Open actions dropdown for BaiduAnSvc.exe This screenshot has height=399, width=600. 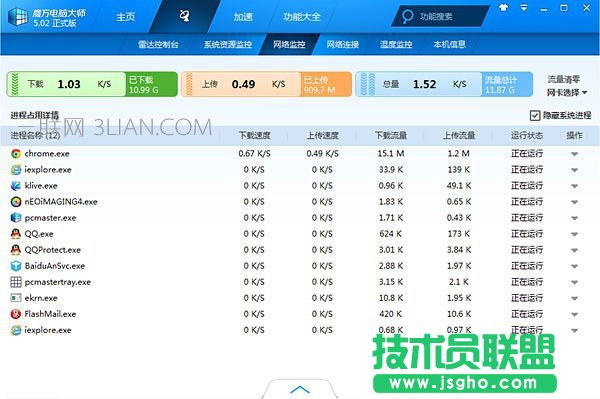click(574, 267)
